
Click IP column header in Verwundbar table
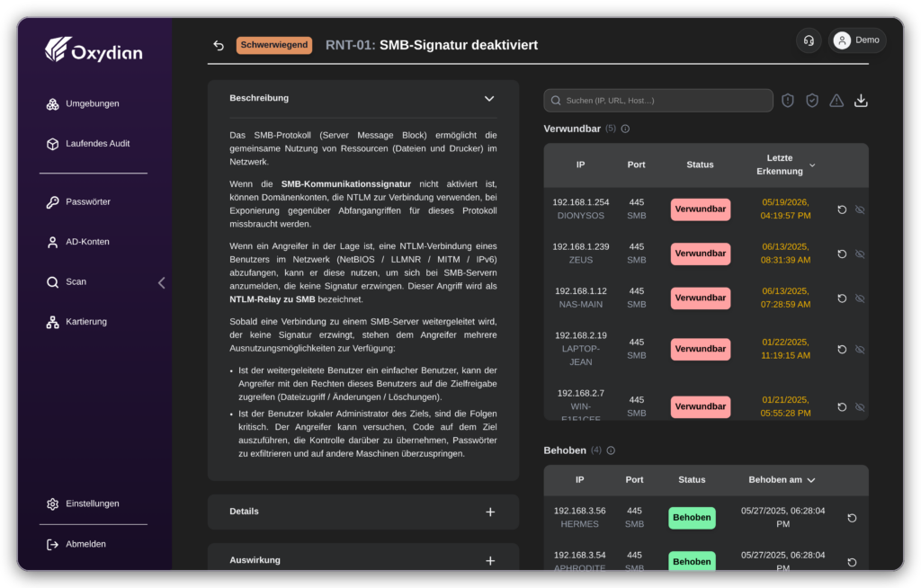pyautogui.click(x=580, y=165)
